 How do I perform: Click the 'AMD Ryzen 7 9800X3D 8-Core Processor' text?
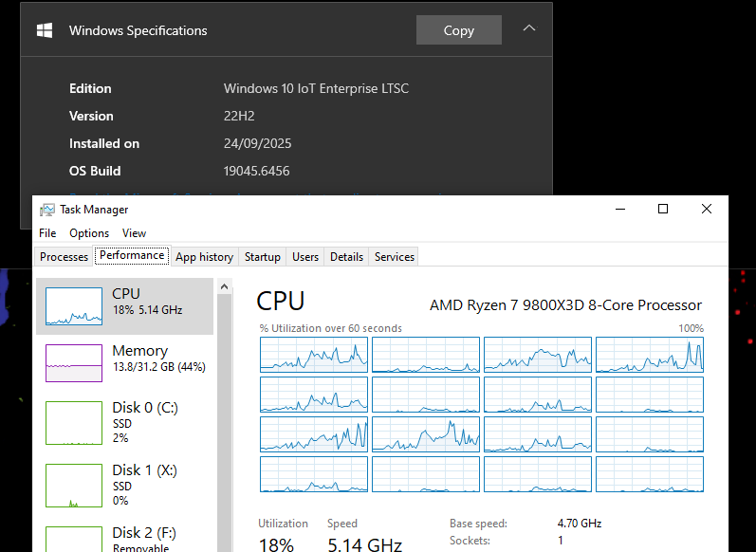[x=565, y=305]
